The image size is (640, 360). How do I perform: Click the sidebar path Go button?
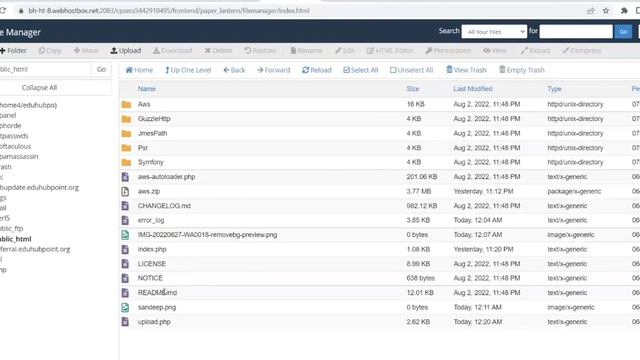click(x=101, y=69)
